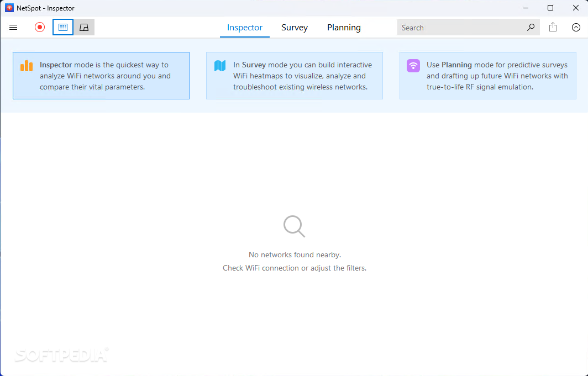Open the Survey tab
Screen dimensions: 588x376
[x=295, y=28]
